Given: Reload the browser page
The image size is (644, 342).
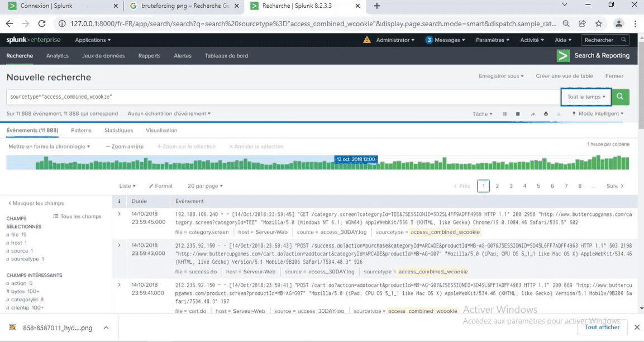Looking at the screenshot, I should (x=41, y=23).
